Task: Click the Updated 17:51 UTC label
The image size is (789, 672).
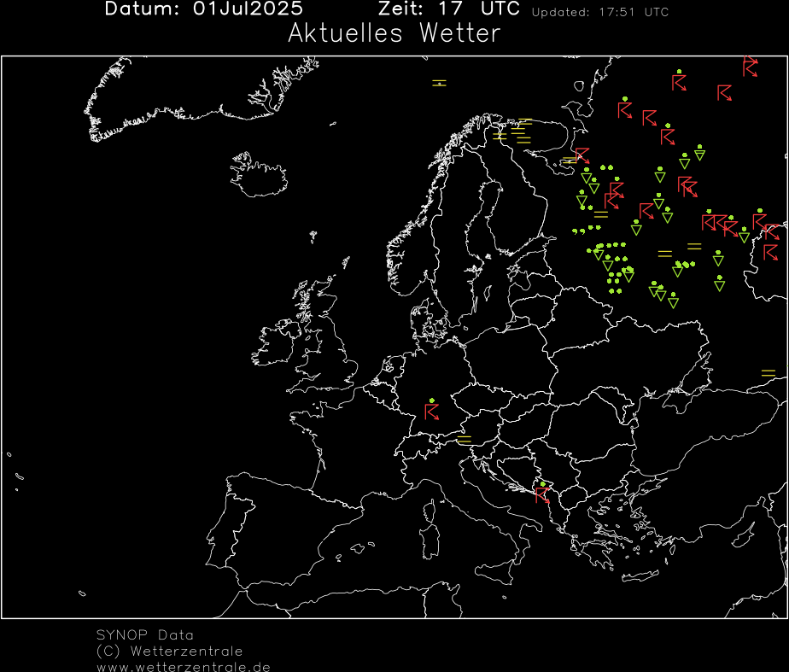Action: pos(599,12)
